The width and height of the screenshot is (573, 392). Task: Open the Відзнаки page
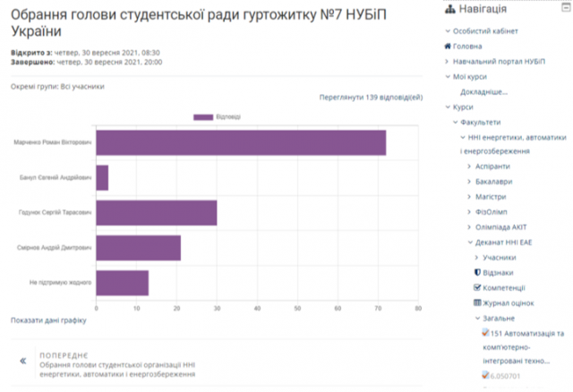tap(498, 273)
